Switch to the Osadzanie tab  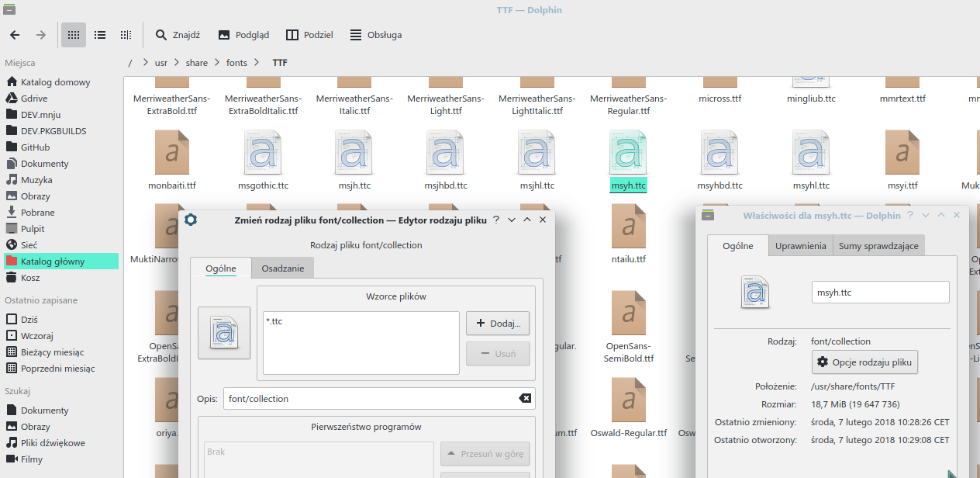click(x=281, y=268)
